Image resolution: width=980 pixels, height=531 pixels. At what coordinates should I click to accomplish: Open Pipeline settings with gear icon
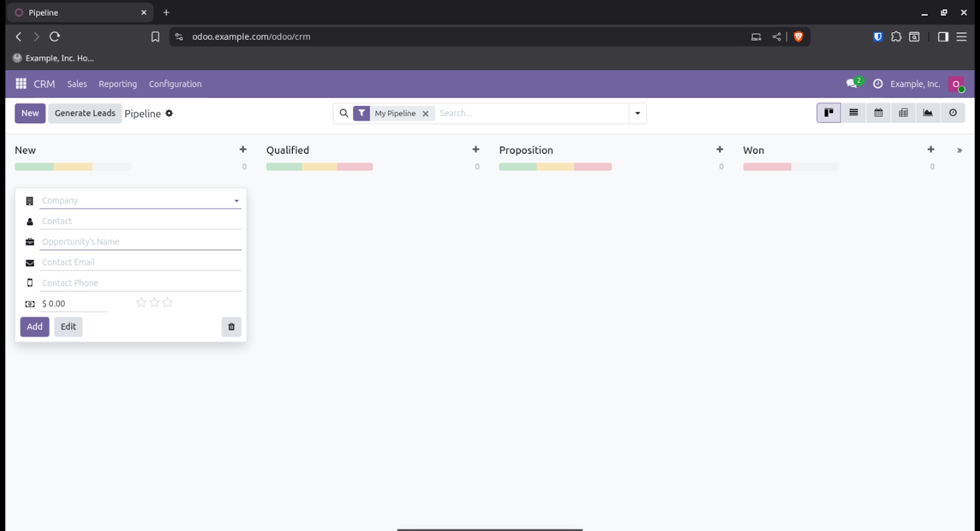(169, 113)
